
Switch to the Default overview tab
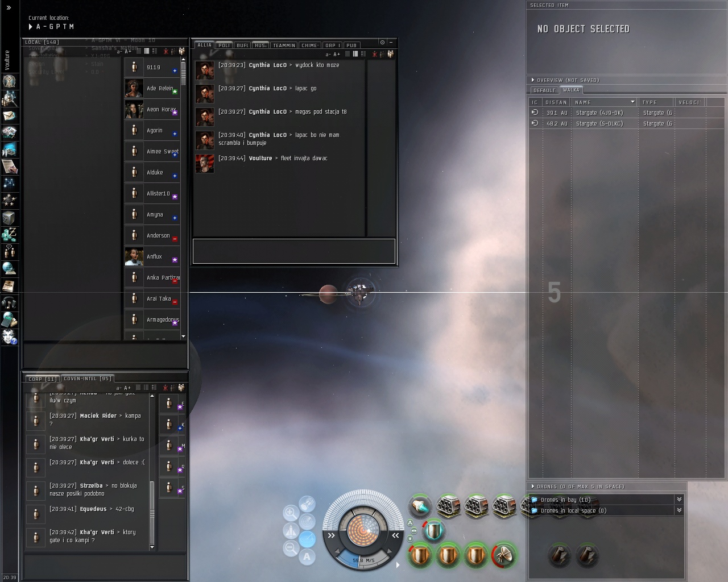(544, 90)
